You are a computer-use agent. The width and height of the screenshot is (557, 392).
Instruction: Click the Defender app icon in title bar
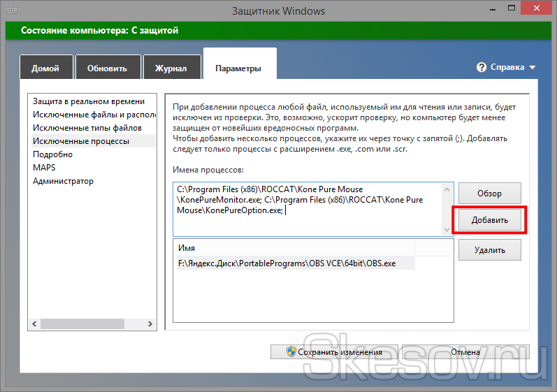pyautogui.click(x=10, y=10)
